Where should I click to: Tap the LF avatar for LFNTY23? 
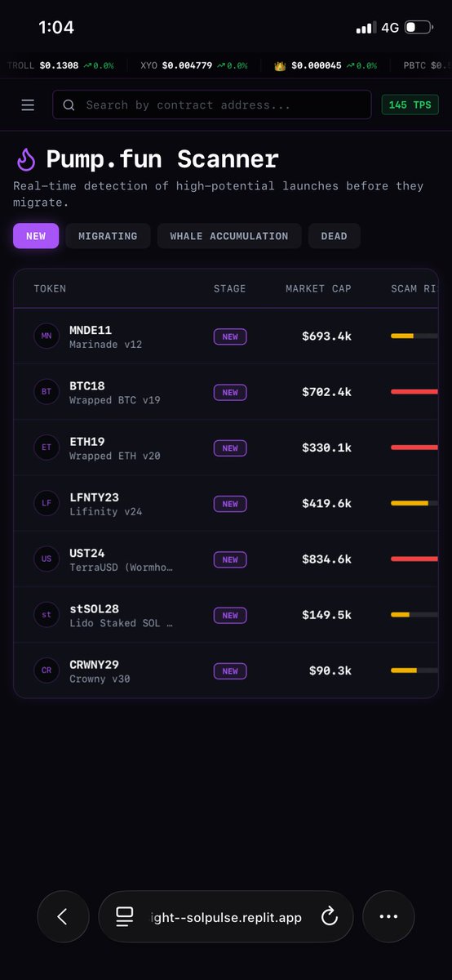click(x=47, y=503)
